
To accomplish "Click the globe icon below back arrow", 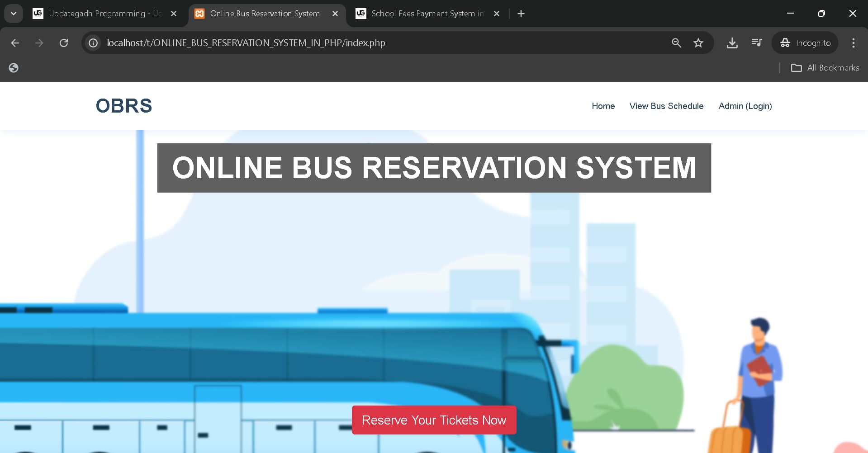I will click(13, 67).
